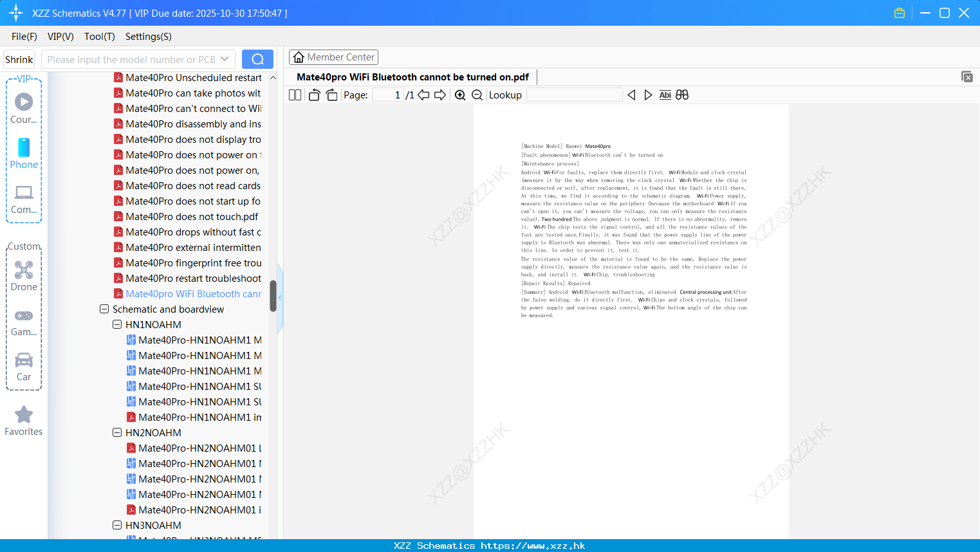Select the Phone category
Image resolution: width=980 pixels, height=552 pixels.
(24, 154)
